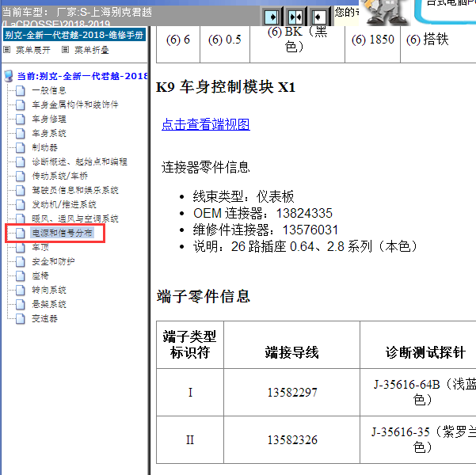This screenshot has height=475, width=476.
Task: Select root node 当前:别克-全新一代君越-2018
Action: tap(82, 76)
